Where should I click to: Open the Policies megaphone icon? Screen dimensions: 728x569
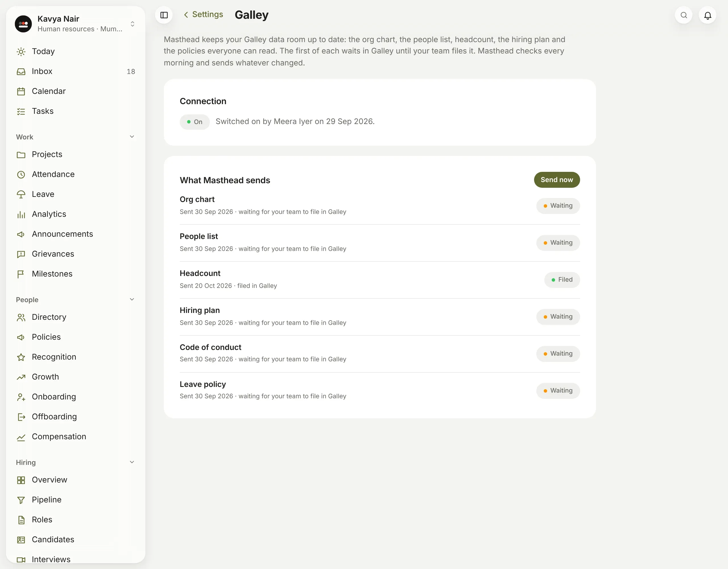point(21,337)
